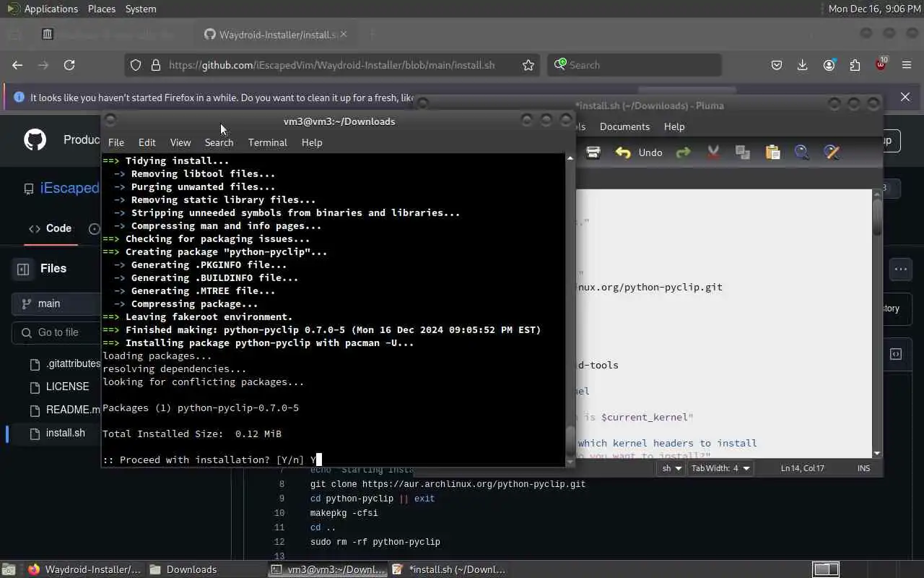Screen dimensions: 924x578
Task: Open terminal View menu
Action: coord(180,142)
